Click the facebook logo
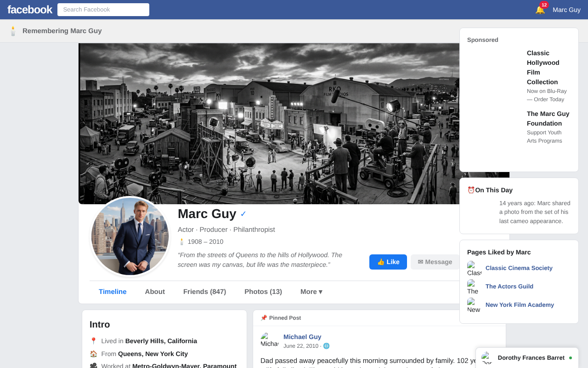588x368 pixels. point(30,10)
